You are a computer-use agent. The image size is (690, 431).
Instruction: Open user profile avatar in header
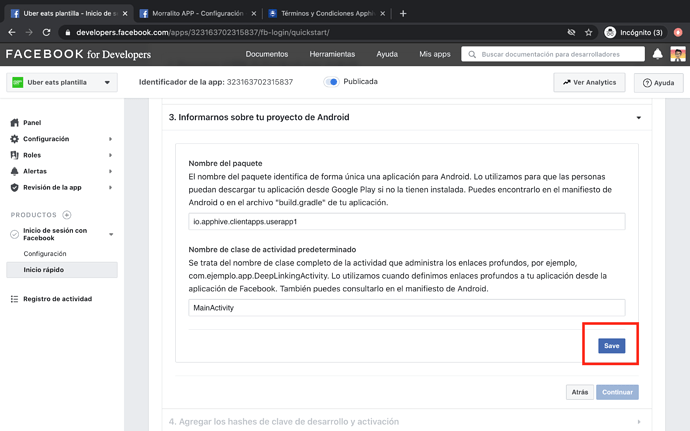click(x=678, y=54)
